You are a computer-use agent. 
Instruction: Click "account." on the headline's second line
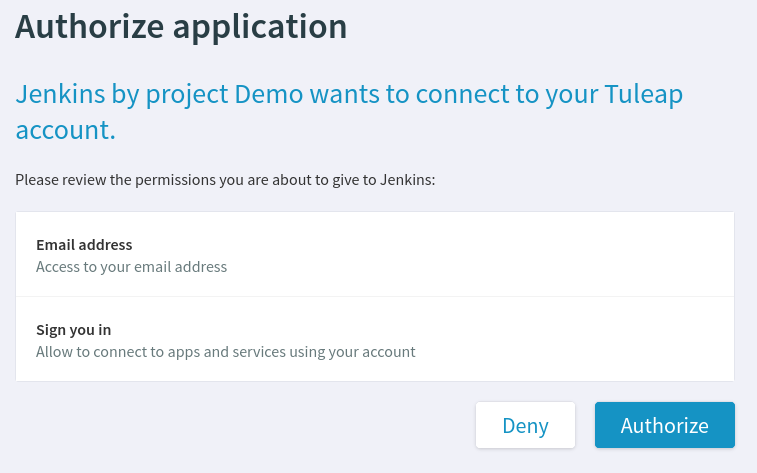(x=65, y=130)
